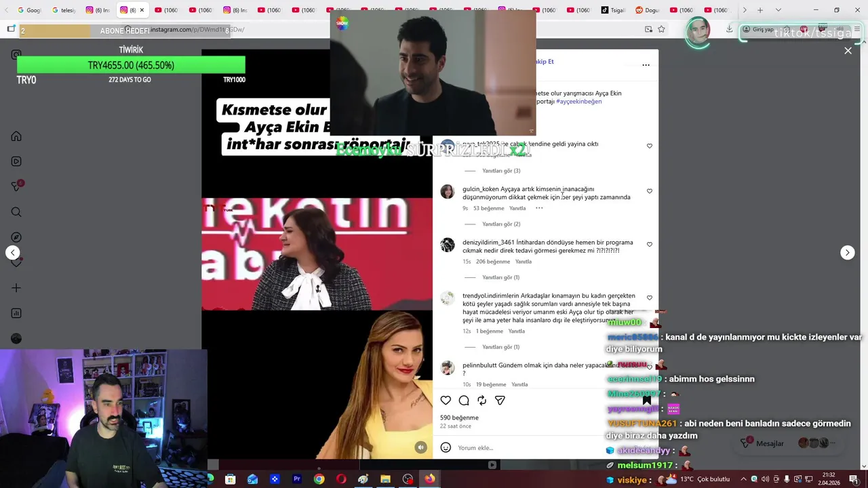
Task: View 53 likes on gulcin_koken comment
Action: (x=488, y=208)
